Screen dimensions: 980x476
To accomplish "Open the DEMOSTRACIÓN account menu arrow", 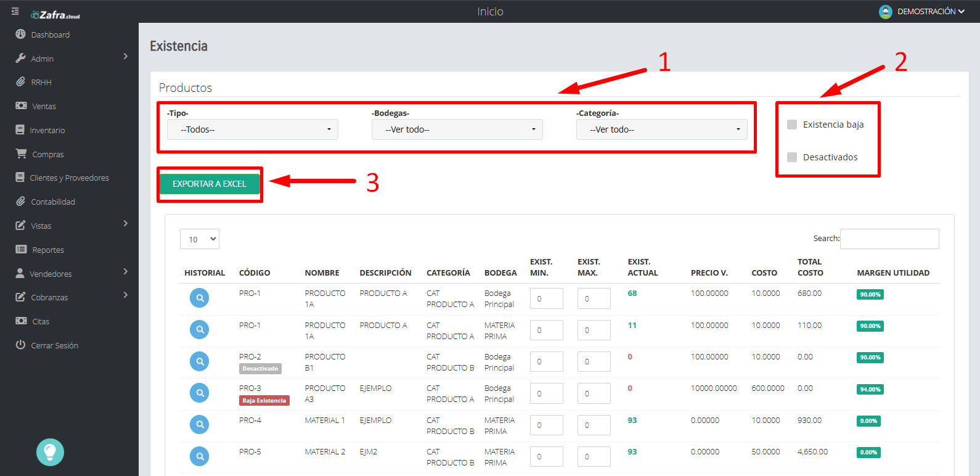I will point(962,12).
